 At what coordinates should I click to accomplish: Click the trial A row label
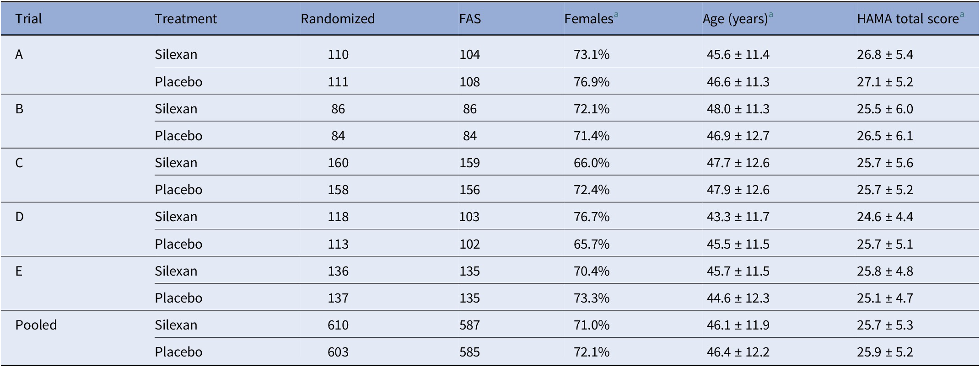point(19,55)
